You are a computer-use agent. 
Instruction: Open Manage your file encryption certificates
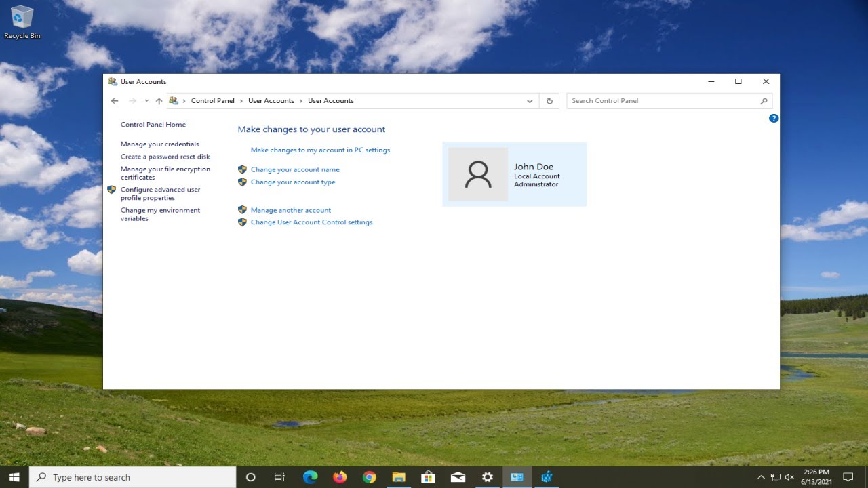(165, 173)
